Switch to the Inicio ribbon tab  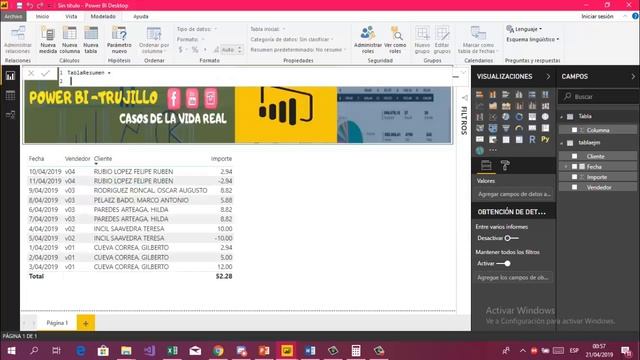click(x=42, y=16)
